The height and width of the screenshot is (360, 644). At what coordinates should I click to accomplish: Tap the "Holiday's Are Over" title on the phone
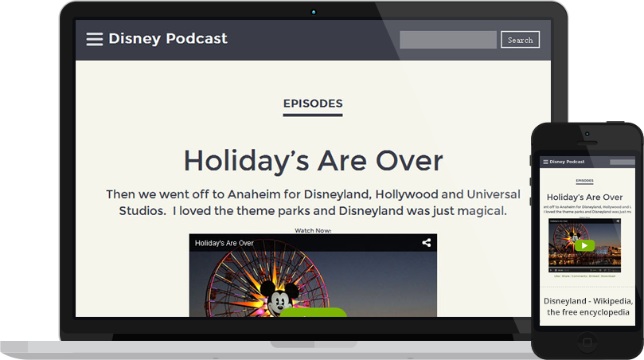[x=584, y=198]
